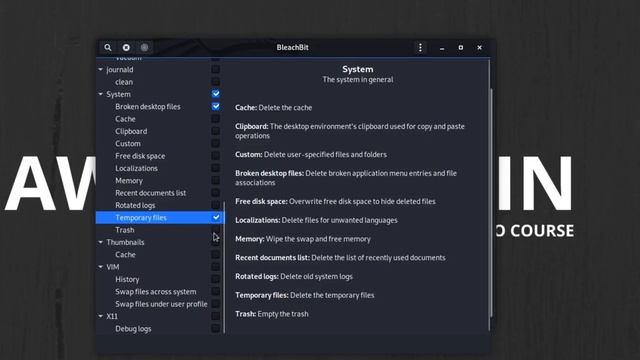Click the Preview magnifier icon in header

click(x=108, y=47)
